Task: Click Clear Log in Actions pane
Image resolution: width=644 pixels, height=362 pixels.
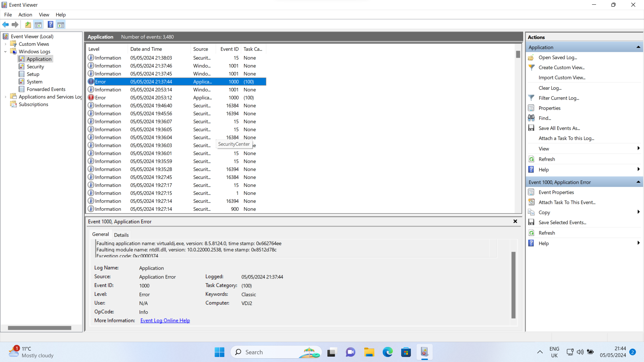Action: tap(550, 88)
